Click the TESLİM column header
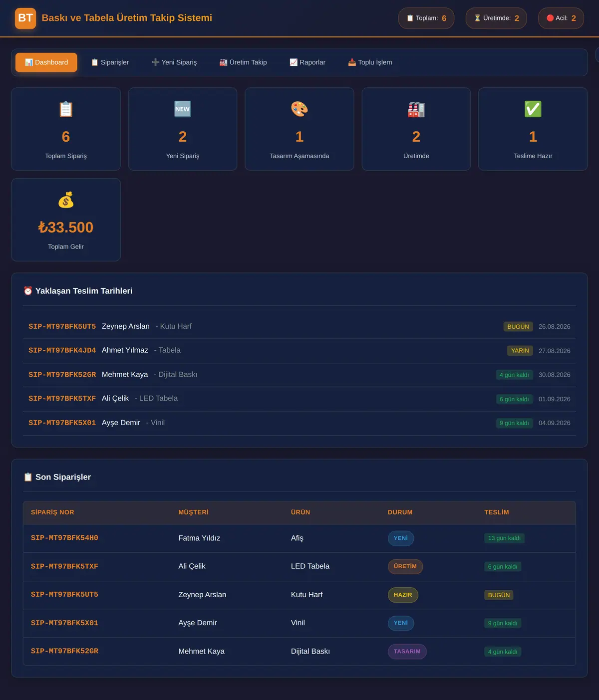The height and width of the screenshot is (700, 599). point(497,512)
